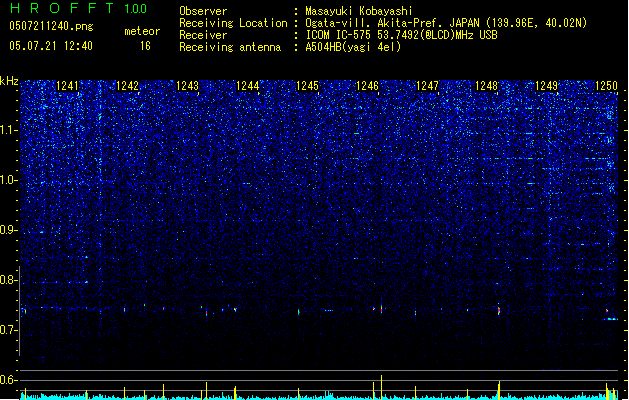Click the ICOM IC-575 receiver text
629x400 pixels.
pyautogui.click(x=401, y=35)
